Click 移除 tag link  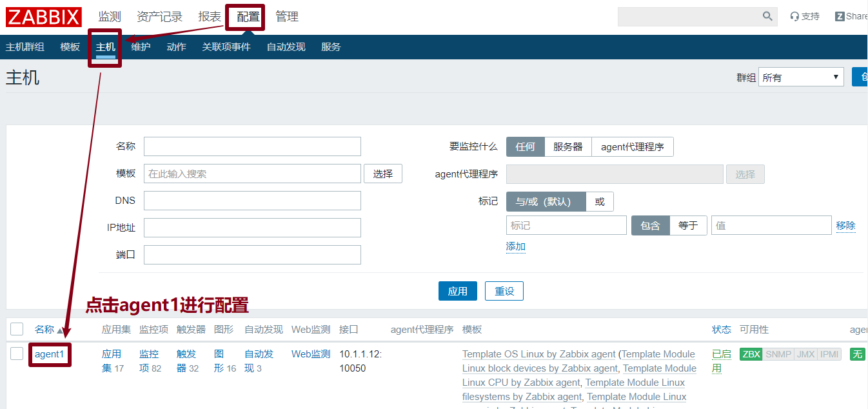846,225
